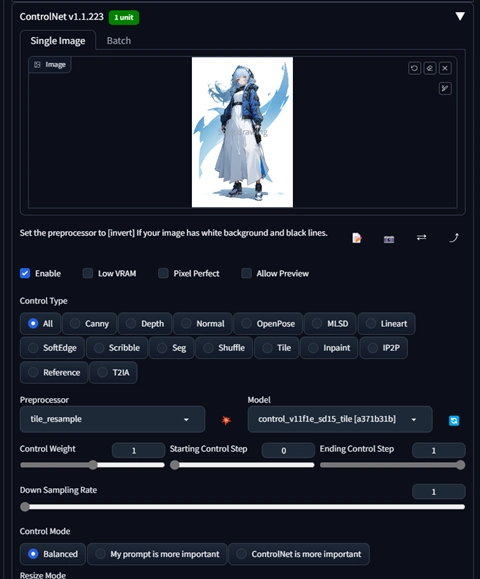Select OpenPose control type
Viewport: 480px width, 579px height.
tap(268, 323)
